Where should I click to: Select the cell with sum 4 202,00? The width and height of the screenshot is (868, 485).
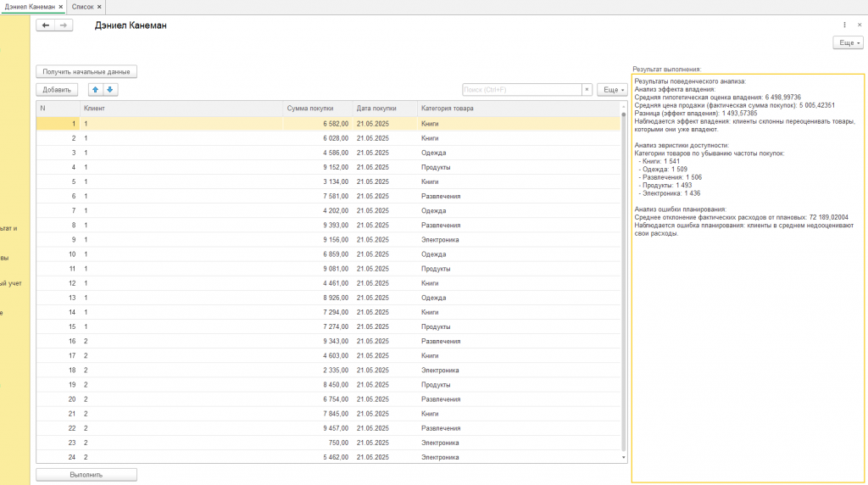[x=318, y=211]
